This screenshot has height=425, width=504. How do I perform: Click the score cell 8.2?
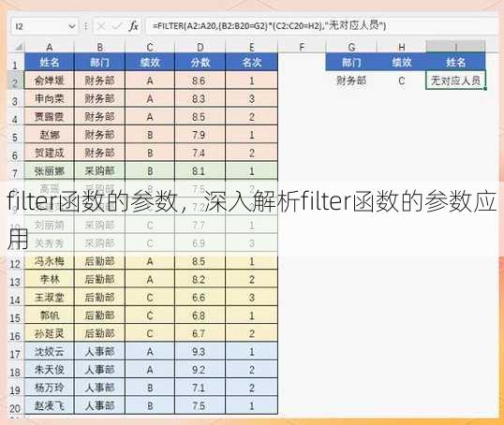[200, 279]
